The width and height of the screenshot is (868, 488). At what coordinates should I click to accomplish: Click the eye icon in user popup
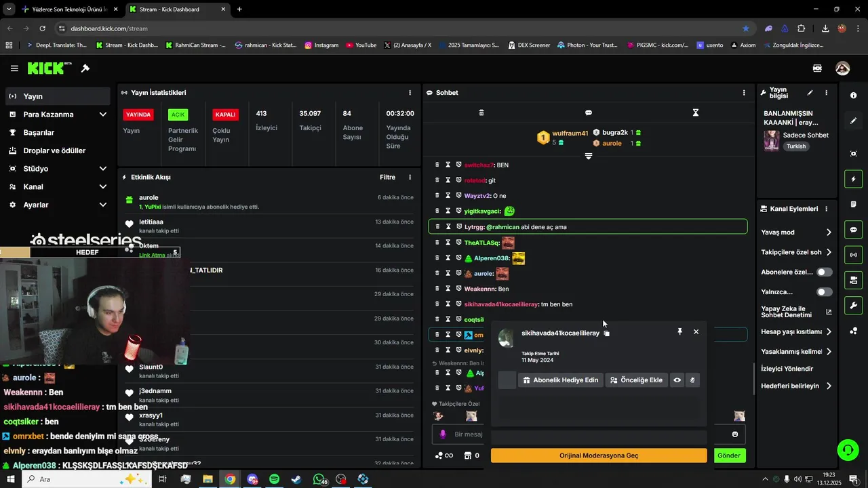click(677, 380)
